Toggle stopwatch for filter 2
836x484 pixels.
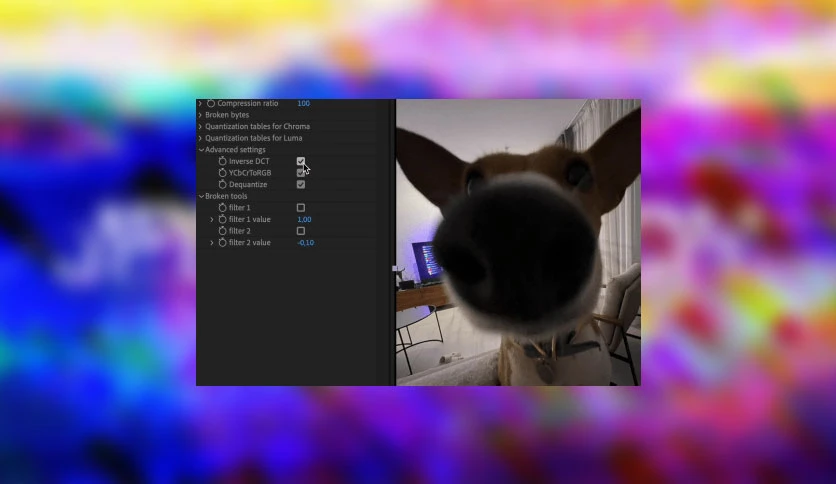click(223, 231)
